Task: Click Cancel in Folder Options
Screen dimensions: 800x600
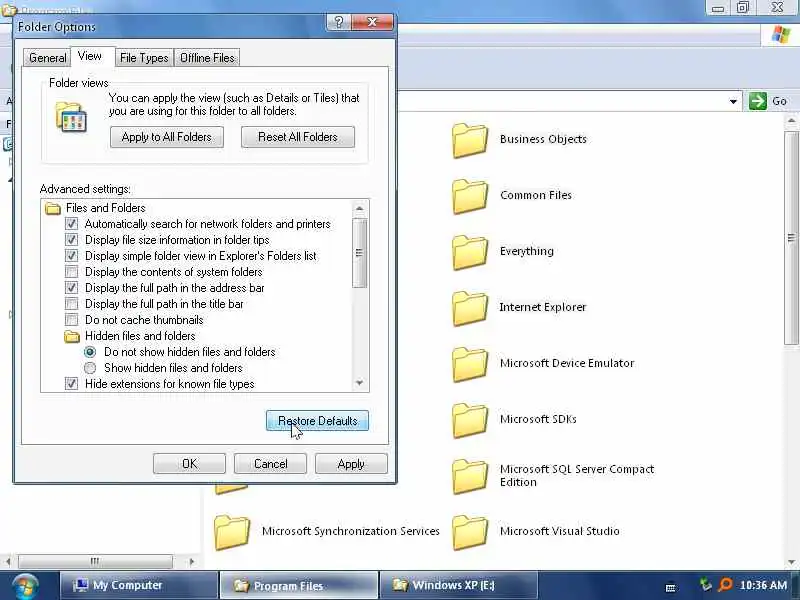Action: pyautogui.click(x=270, y=464)
